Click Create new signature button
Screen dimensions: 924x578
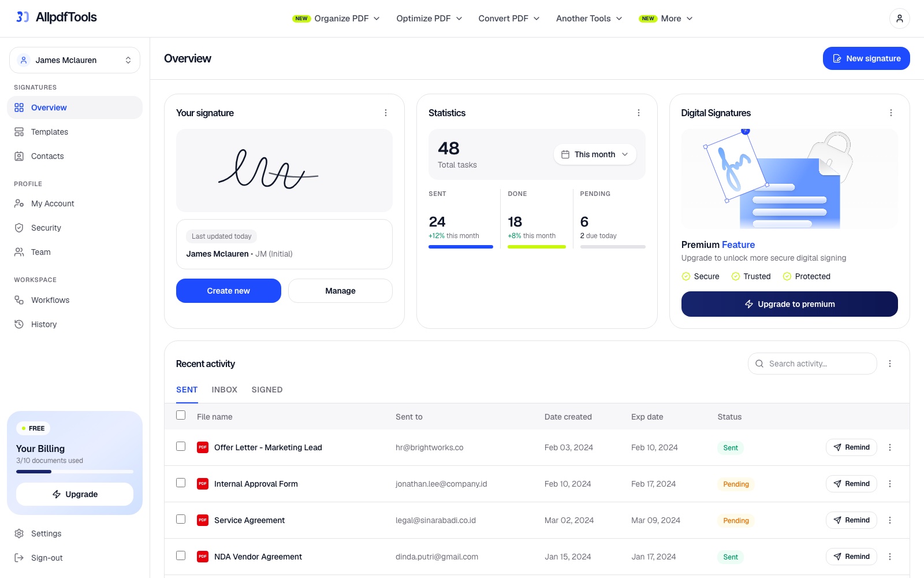pyautogui.click(x=229, y=291)
